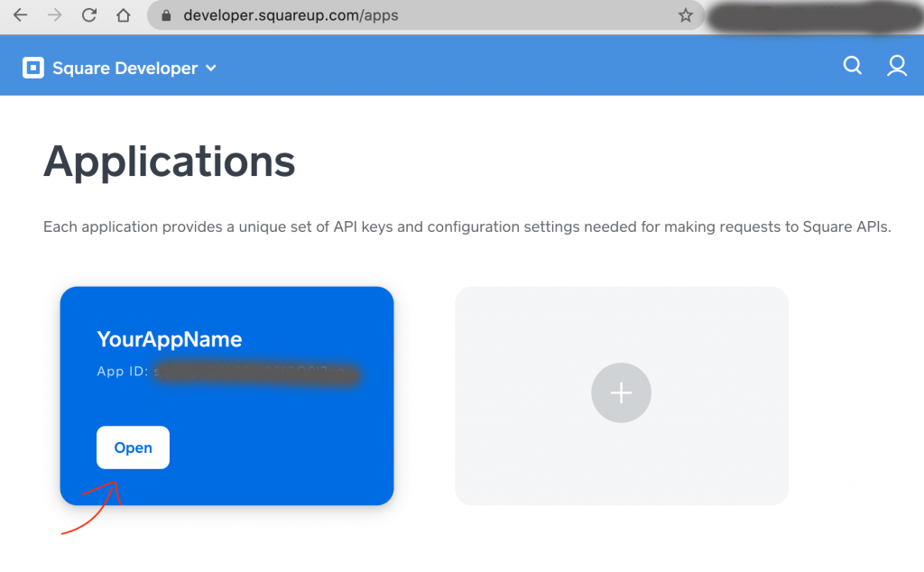This screenshot has width=924, height=572.
Task: Open search with the magnifier icon
Action: click(x=852, y=65)
